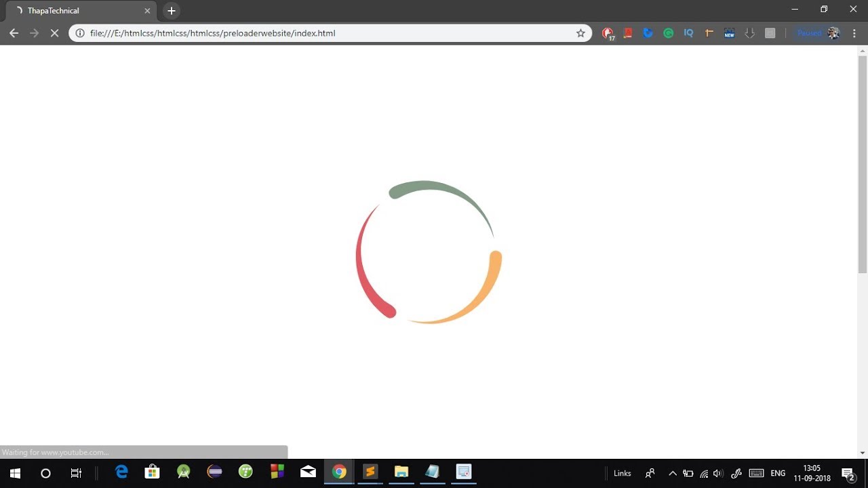Screen dimensions: 868x488
Task: Stop loading the page with the X button
Action: (54, 33)
